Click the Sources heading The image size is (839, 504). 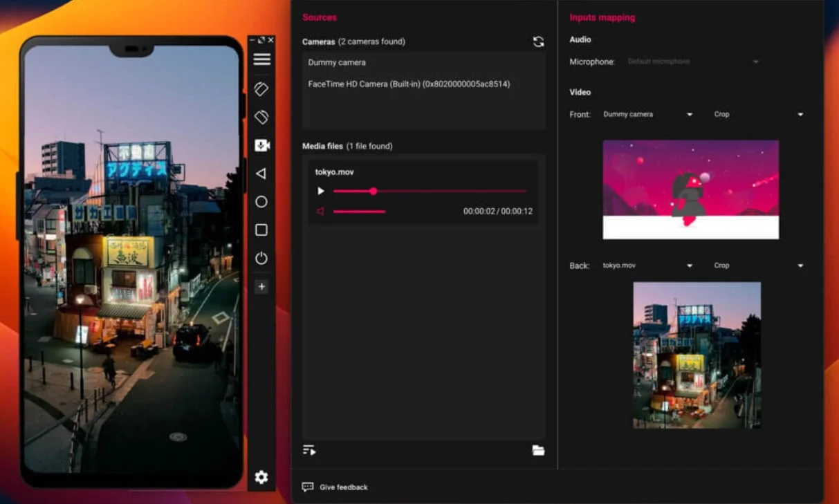[320, 17]
